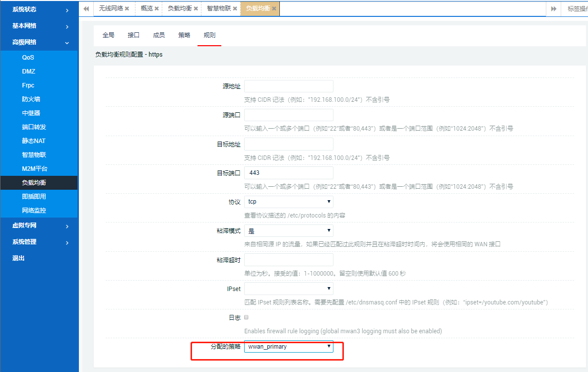Enable the 日志 logging checkbox

tap(247, 317)
